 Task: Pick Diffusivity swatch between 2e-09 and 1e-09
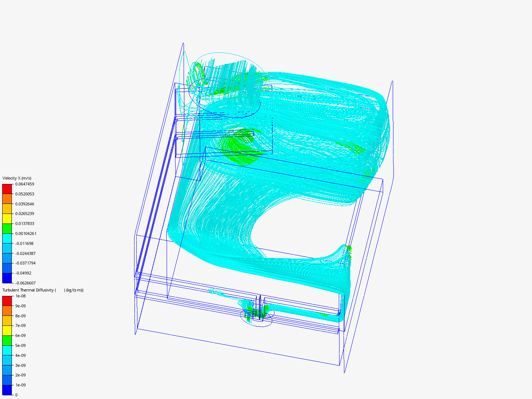7,380
